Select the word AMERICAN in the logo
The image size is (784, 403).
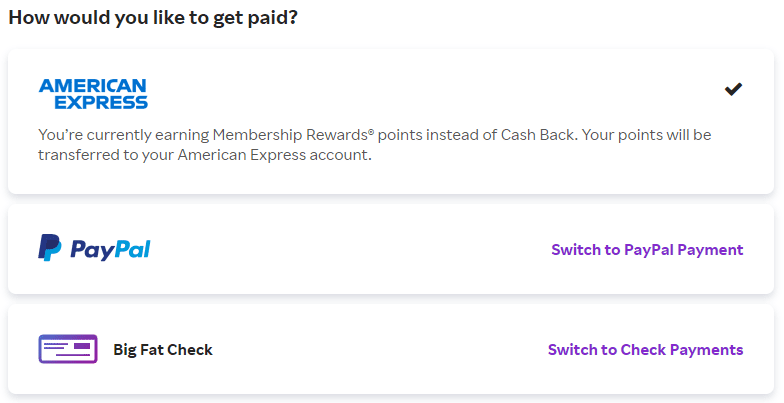[93, 86]
